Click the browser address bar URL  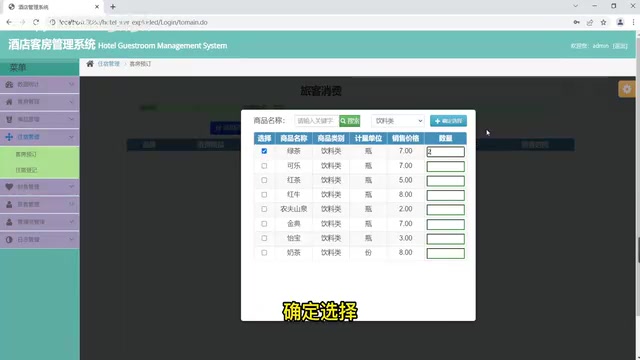[x=133, y=22]
